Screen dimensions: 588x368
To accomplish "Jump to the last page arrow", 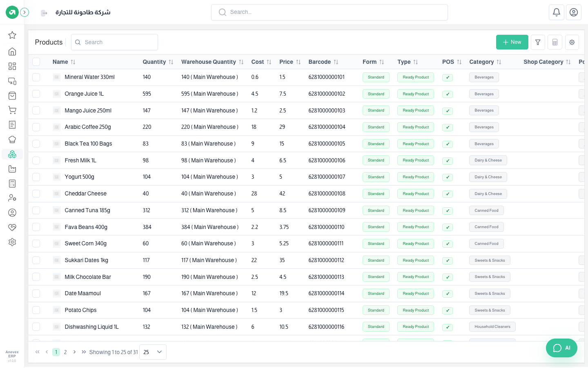I will [x=84, y=352].
